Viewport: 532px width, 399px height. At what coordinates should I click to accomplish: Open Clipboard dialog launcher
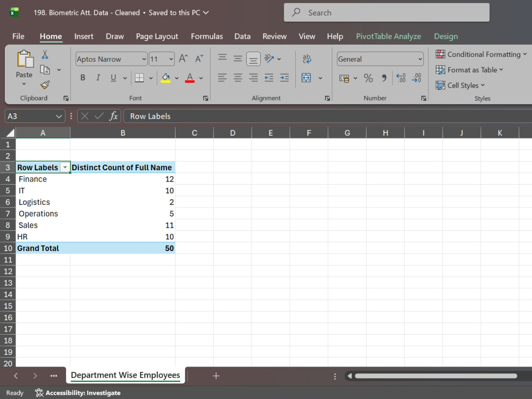pos(66,98)
